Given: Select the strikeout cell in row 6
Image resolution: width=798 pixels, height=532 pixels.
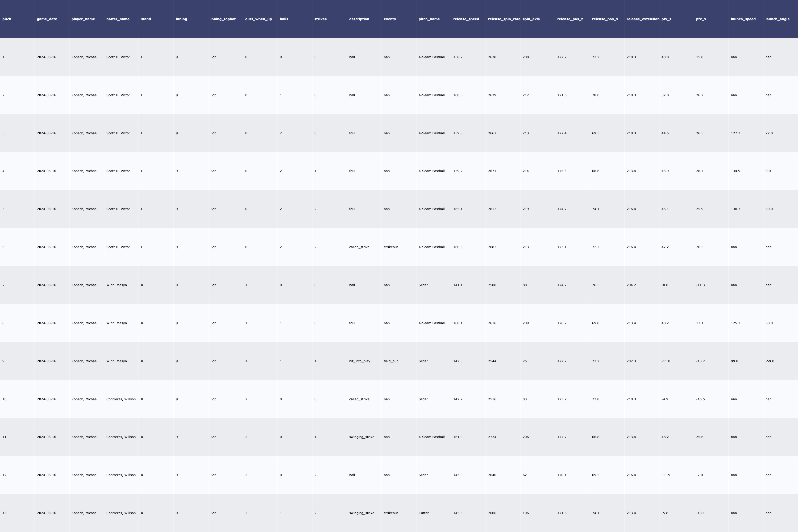Looking at the screenshot, I should pyautogui.click(x=390, y=247).
